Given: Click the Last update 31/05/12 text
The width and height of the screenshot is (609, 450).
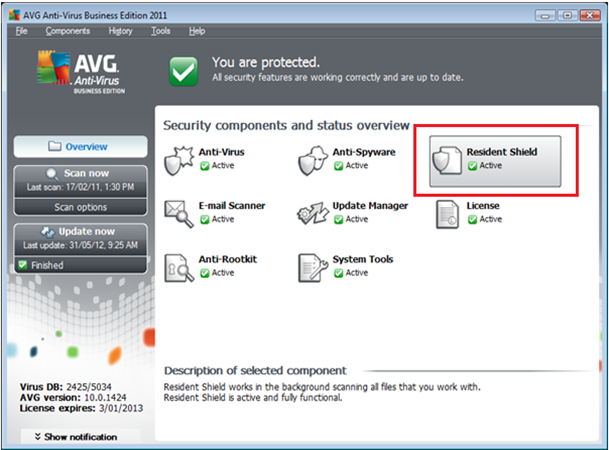Looking at the screenshot, I should [x=80, y=245].
